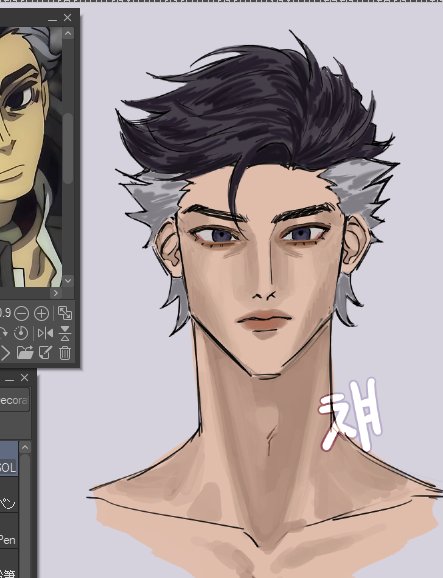Zoom in the Sub View reference image

coord(42,314)
